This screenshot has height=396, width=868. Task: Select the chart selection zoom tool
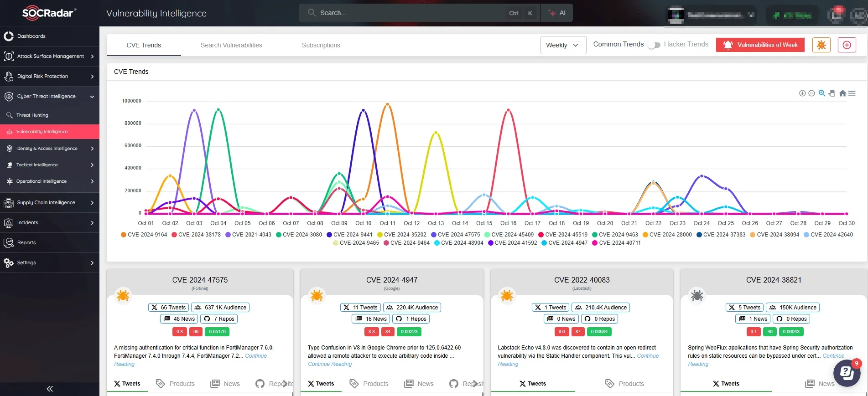pos(821,93)
